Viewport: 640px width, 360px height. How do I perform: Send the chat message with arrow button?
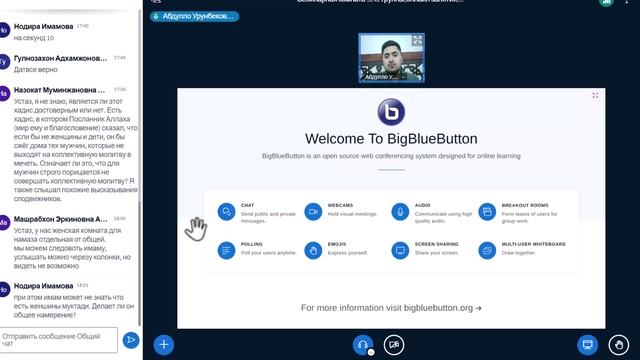[x=131, y=340]
